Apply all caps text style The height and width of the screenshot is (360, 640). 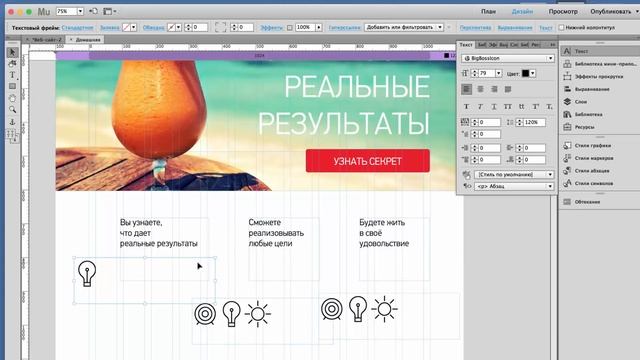pos(507,107)
